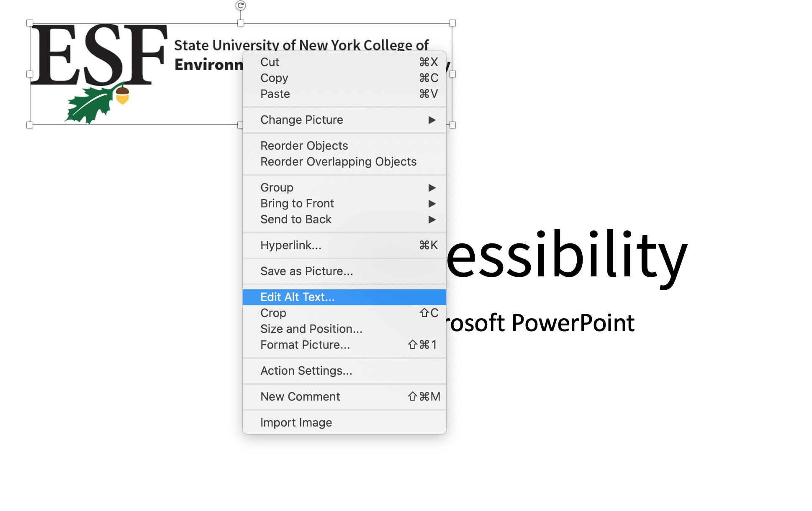The width and height of the screenshot is (812, 511).
Task: Expand the Send to Back arrow
Action: click(x=432, y=220)
